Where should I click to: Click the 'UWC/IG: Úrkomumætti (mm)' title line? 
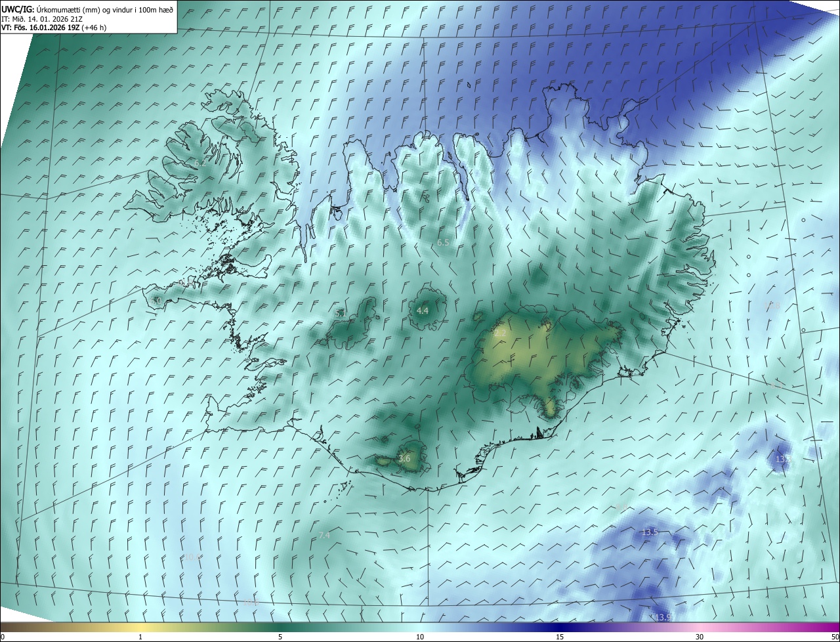tap(87, 9)
